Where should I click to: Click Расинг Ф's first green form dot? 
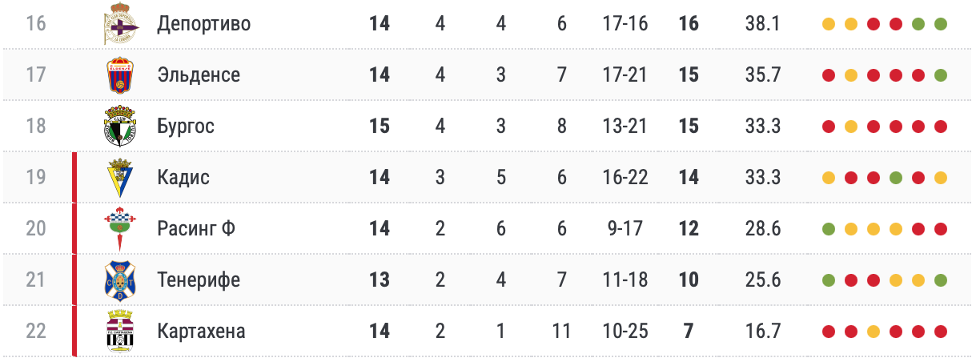pos(829,229)
